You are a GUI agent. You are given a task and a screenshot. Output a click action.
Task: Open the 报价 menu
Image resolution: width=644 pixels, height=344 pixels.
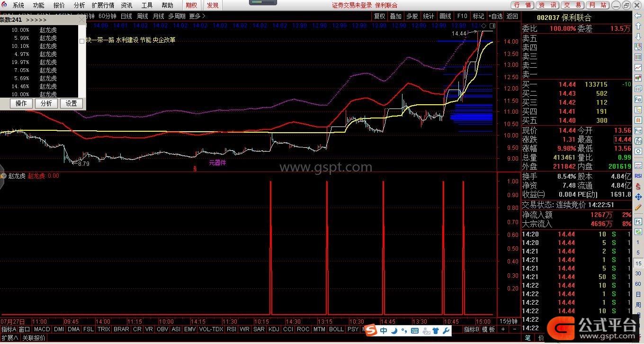point(59,5)
